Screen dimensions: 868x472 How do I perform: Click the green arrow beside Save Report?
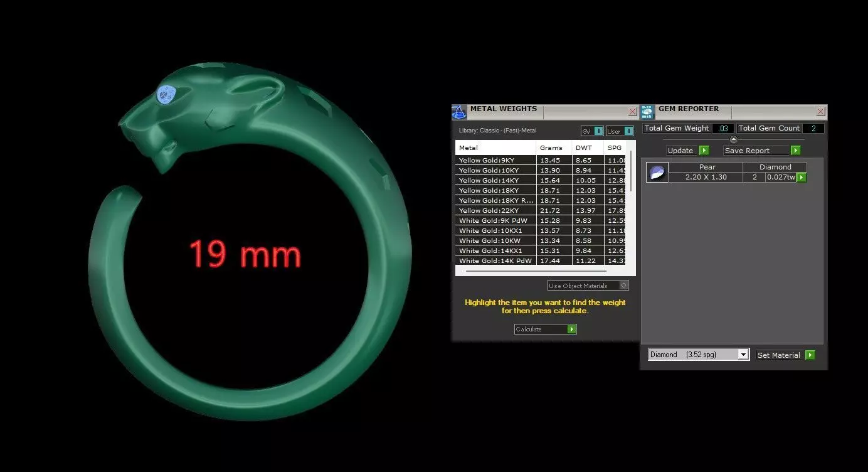pos(795,151)
